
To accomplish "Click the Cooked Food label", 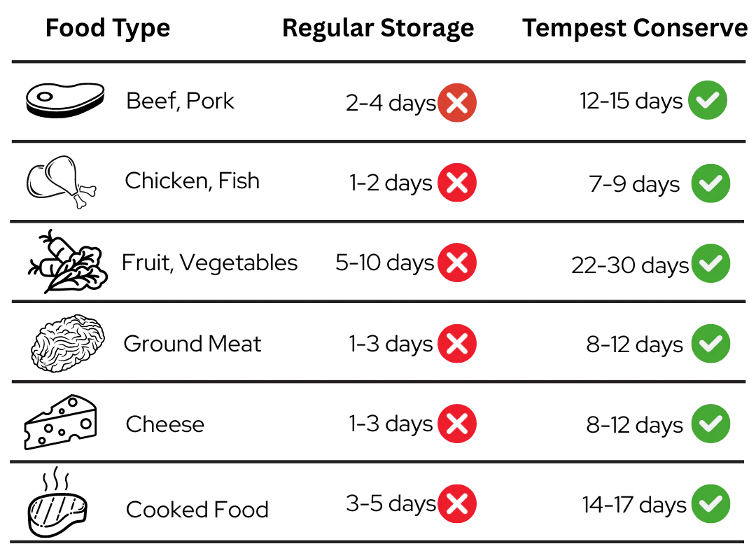I will [x=197, y=510].
